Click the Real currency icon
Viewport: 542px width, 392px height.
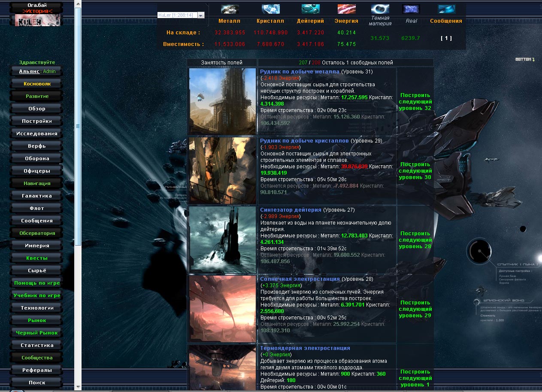point(411,9)
